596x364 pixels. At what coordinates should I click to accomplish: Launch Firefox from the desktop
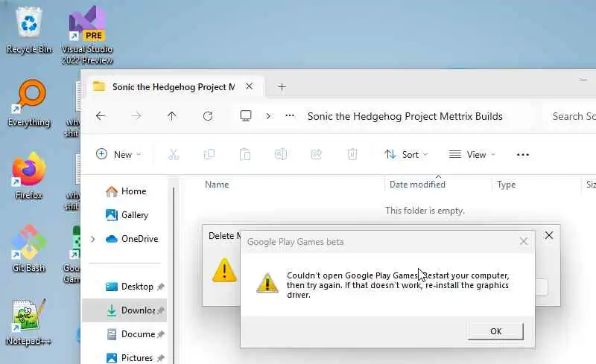tap(29, 176)
